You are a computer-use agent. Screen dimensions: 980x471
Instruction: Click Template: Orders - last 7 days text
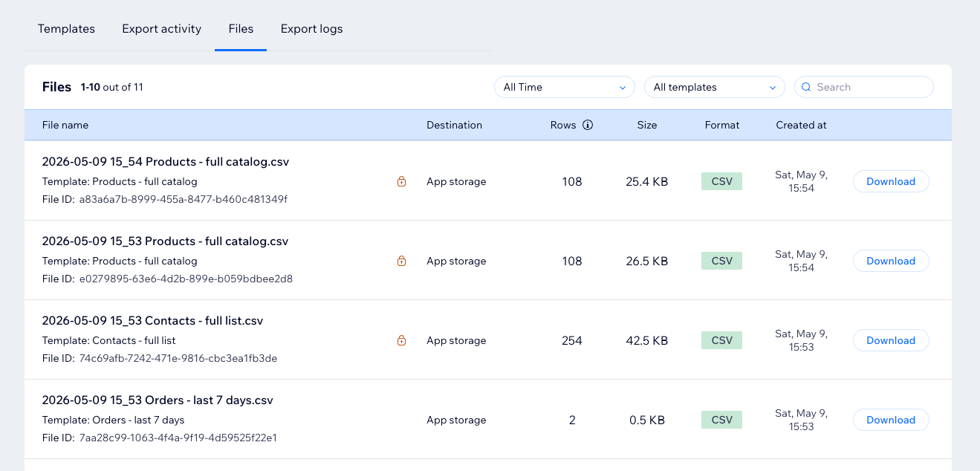click(113, 420)
